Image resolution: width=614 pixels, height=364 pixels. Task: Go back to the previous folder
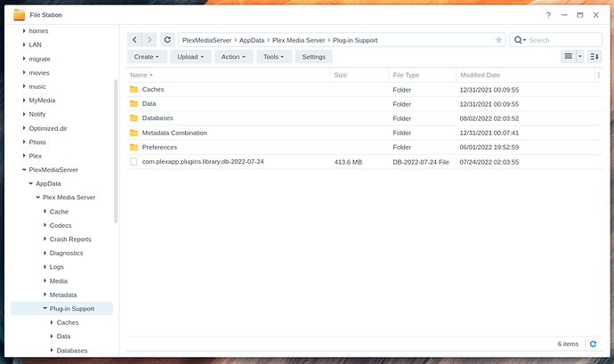134,40
